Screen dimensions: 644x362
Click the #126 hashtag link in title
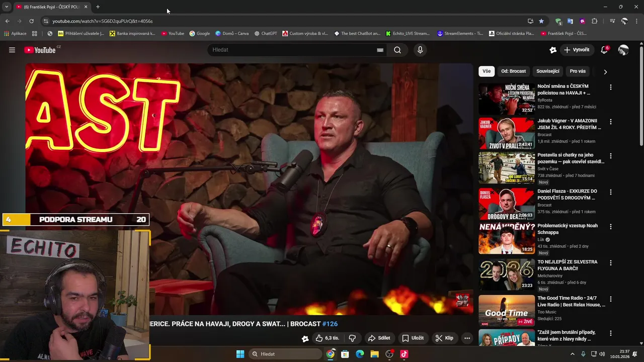click(330, 324)
